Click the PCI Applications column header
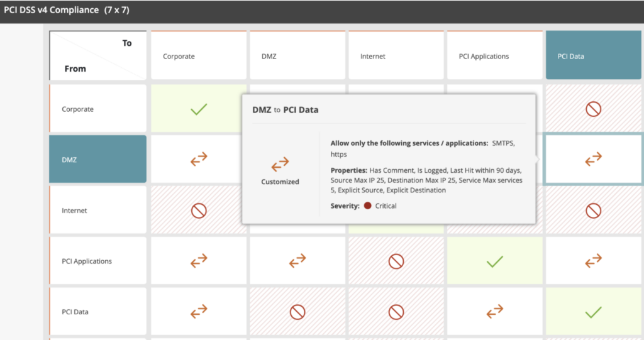This screenshot has height=340, width=644. [495, 56]
